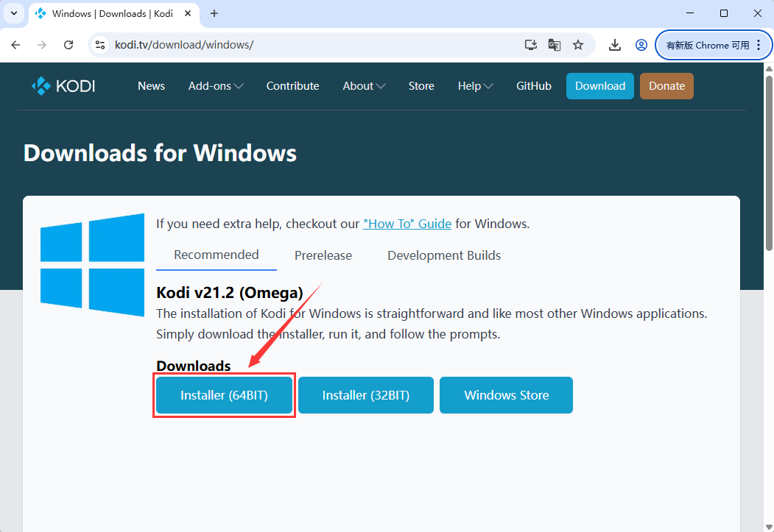
Task: Expand the Add-ons menu
Action: [x=216, y=86]
